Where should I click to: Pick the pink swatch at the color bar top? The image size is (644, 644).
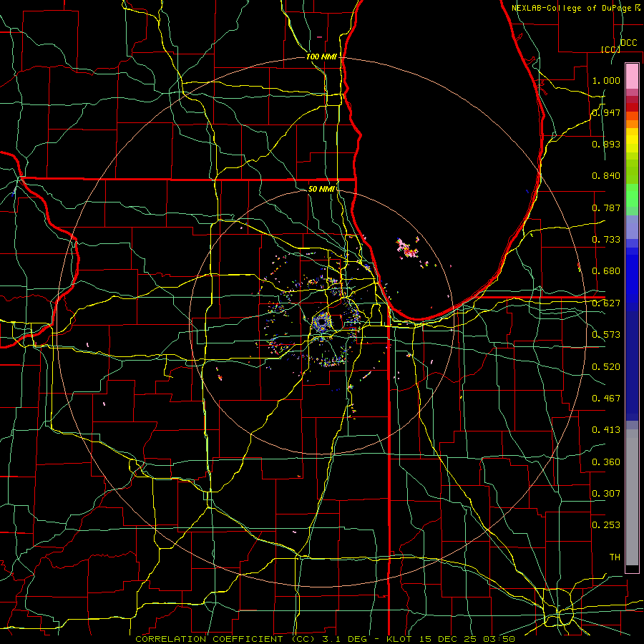632,76
